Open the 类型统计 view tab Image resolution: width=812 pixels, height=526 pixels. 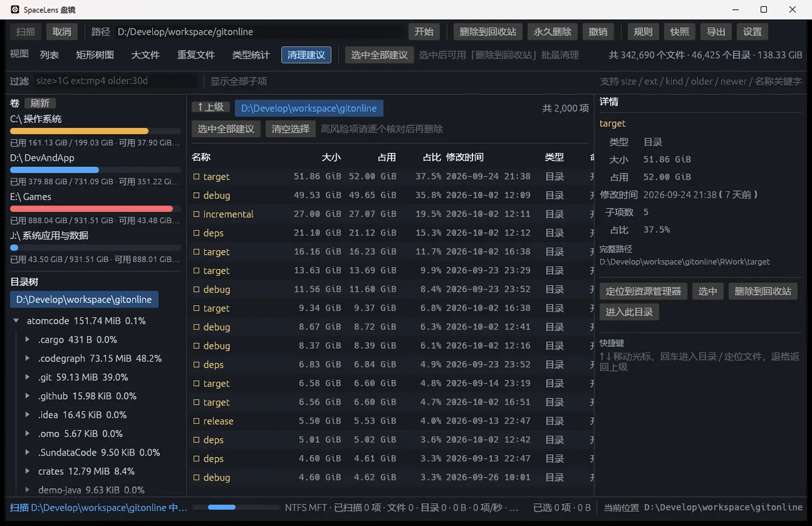(251, 55)
